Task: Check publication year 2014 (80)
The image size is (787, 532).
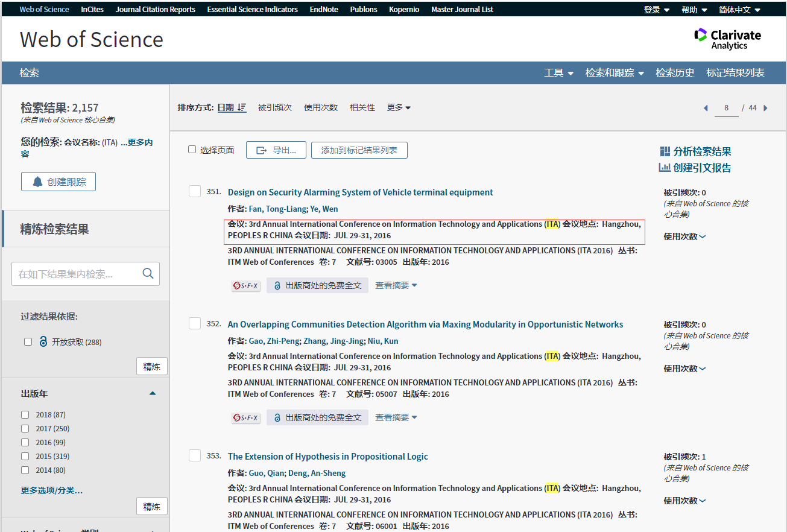Action: pos(25,470)
